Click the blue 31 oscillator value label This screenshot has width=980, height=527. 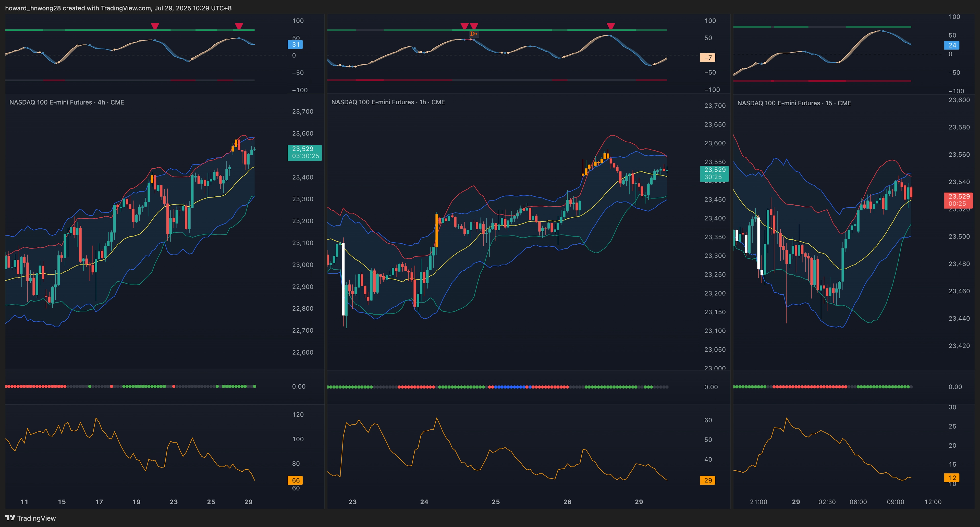tap(295, 44)
